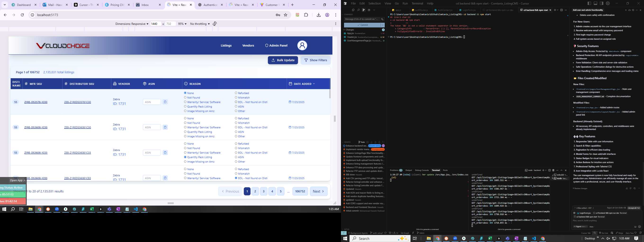Image resolution: width=644 pixels, height=242 pixels.
Task: Open Dimensions: Responsive dropdown
Action: pos(132,24)
